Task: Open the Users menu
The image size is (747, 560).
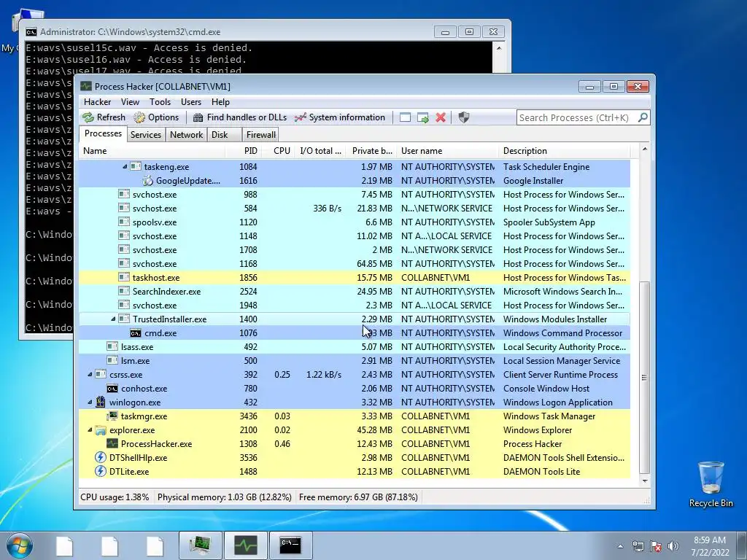Action: point(191,102)
